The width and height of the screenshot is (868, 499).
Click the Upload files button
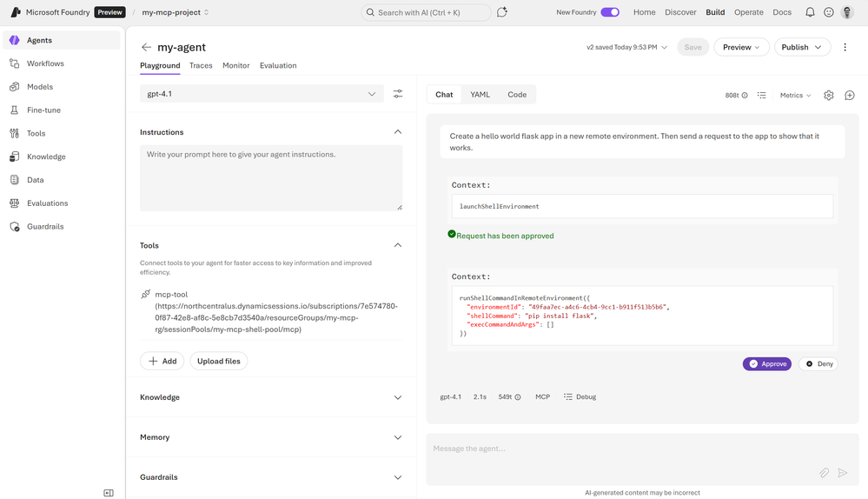click(219, 361)
